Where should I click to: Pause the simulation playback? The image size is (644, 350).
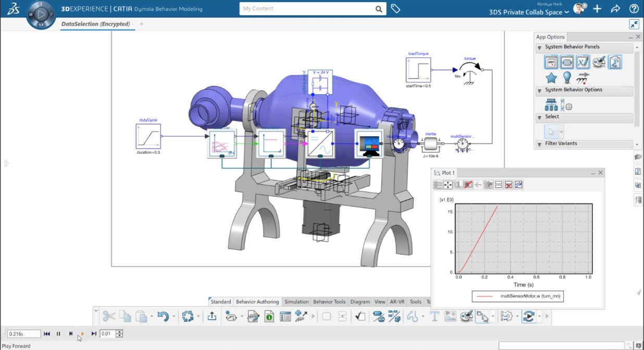58,334
